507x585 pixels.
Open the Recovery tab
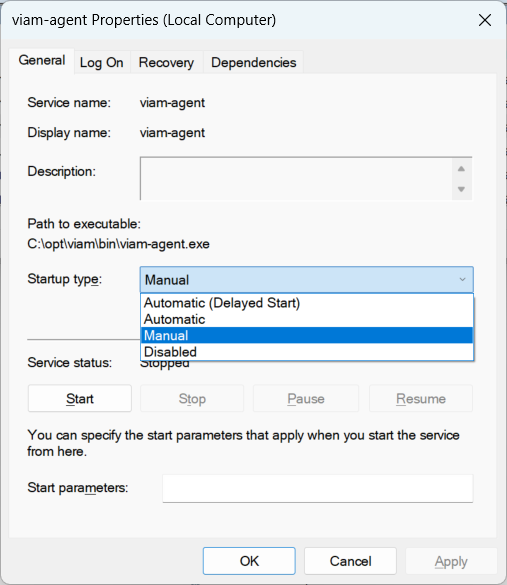pos(166,62)
